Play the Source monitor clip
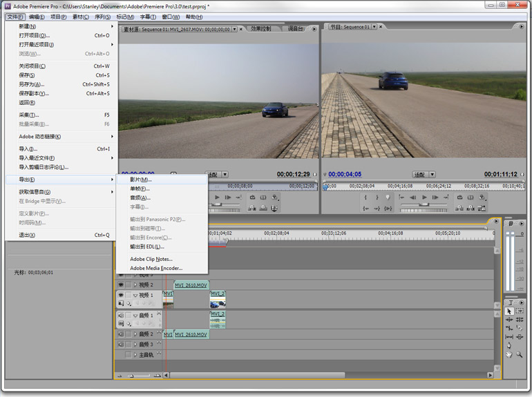532x397 pixels. tap(217, 197)
